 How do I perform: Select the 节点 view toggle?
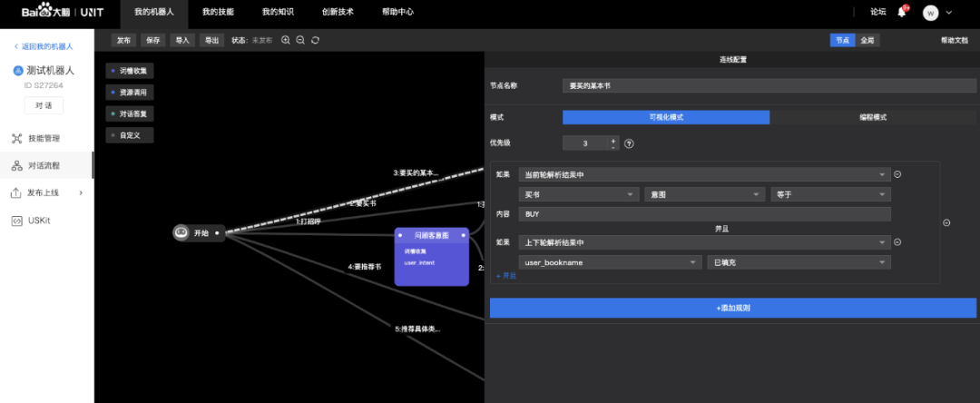842,40
